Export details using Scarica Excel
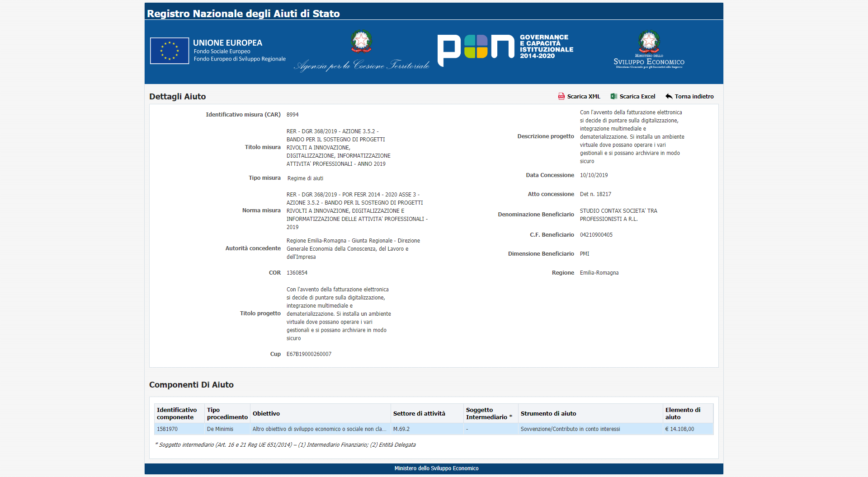868x477 pixels. (x=637, y=97)
